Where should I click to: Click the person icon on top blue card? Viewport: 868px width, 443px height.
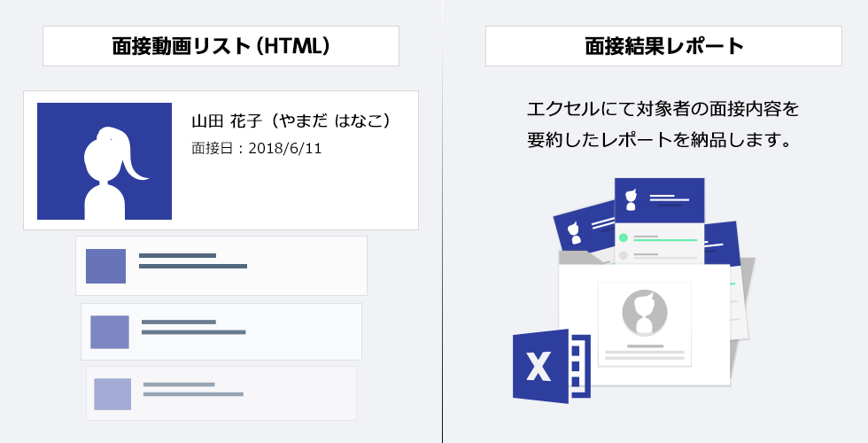631,200
